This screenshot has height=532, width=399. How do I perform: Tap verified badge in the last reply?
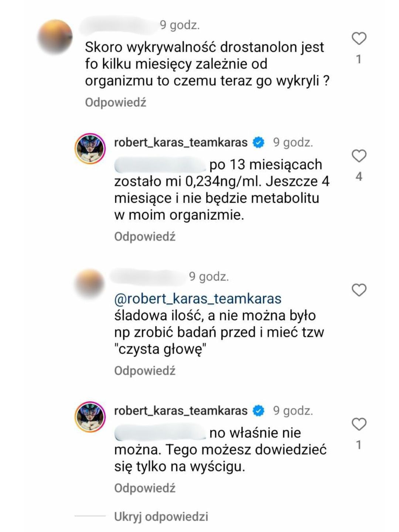[x=259, y=411]
